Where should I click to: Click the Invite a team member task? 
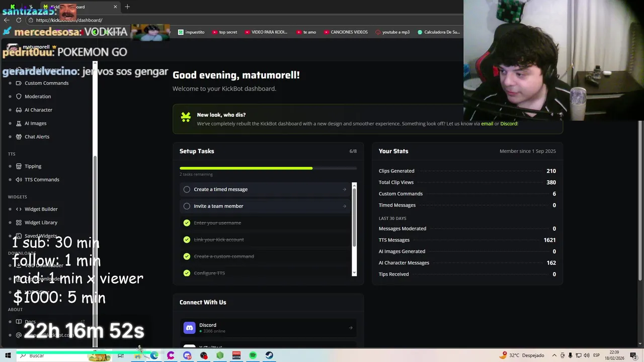(265, 206)
